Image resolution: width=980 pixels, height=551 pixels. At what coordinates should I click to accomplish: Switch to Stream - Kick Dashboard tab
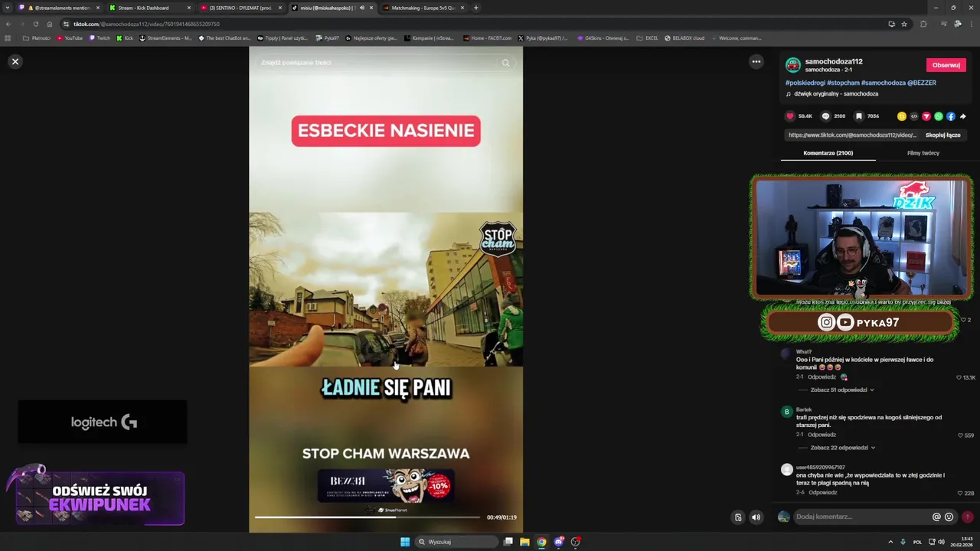[x=149, y=8]
